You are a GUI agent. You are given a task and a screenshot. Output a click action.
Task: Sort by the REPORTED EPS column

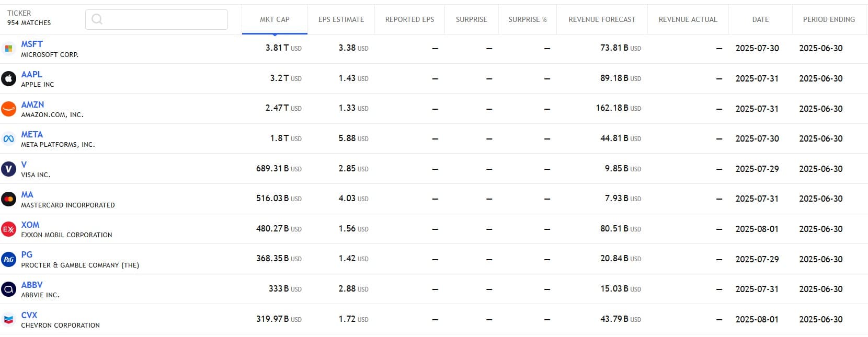click(409, 19)
